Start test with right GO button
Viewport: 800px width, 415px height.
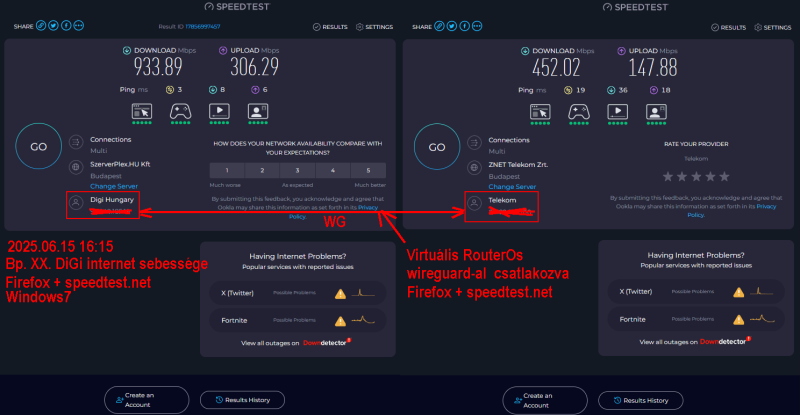437,147
